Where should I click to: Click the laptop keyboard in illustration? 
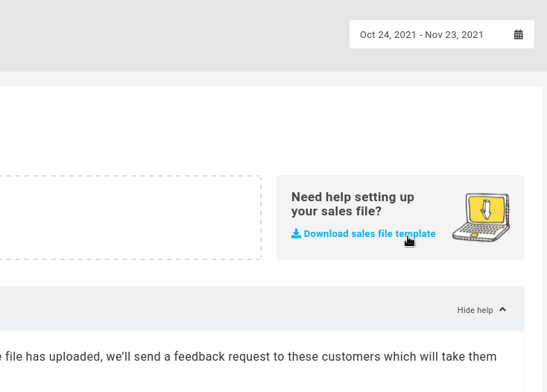481,230
